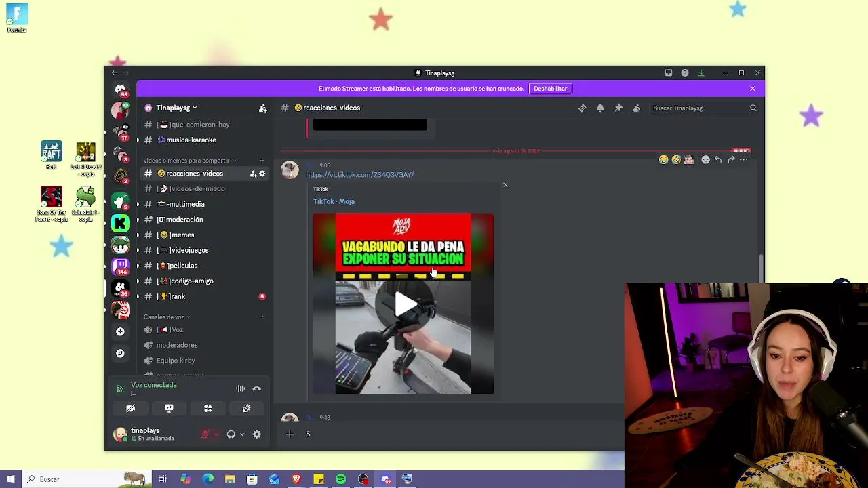The width and height of the screenshot is (868, 488).
Task: Open the soundboard button
Action: coord(246,408)
